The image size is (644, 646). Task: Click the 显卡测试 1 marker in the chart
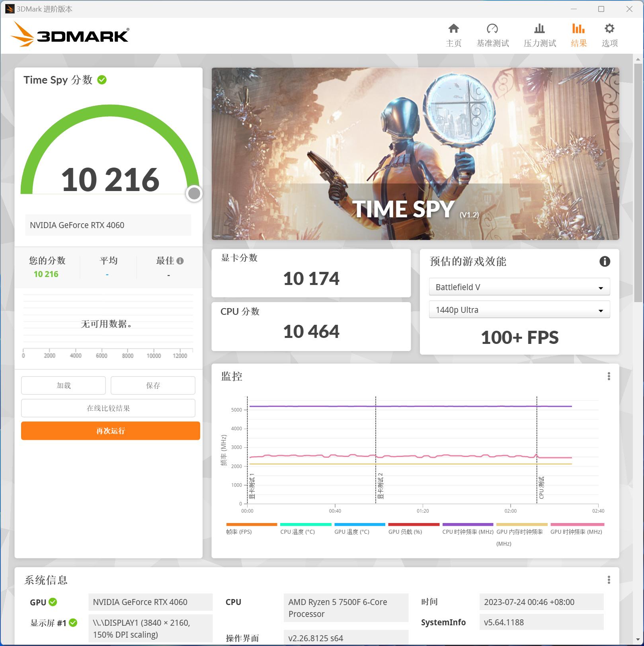[x=252, y=486]
